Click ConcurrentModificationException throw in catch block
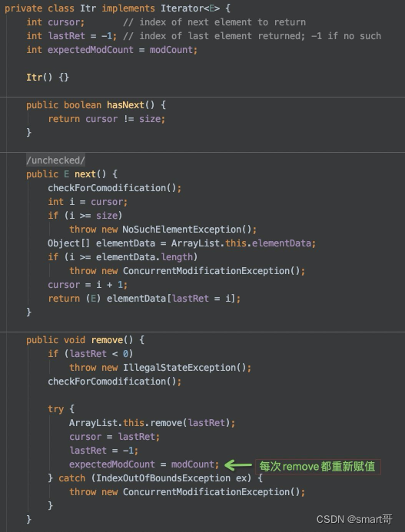 188,492
